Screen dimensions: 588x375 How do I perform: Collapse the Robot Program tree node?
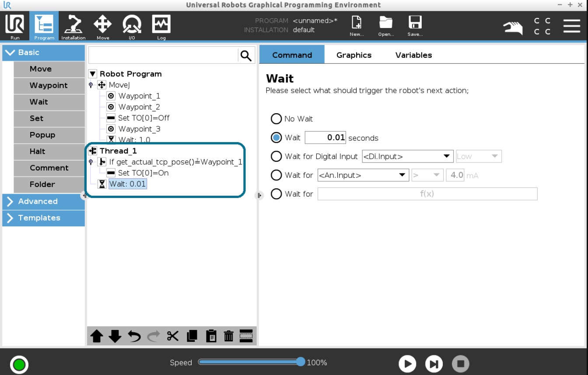pos(93,74)
